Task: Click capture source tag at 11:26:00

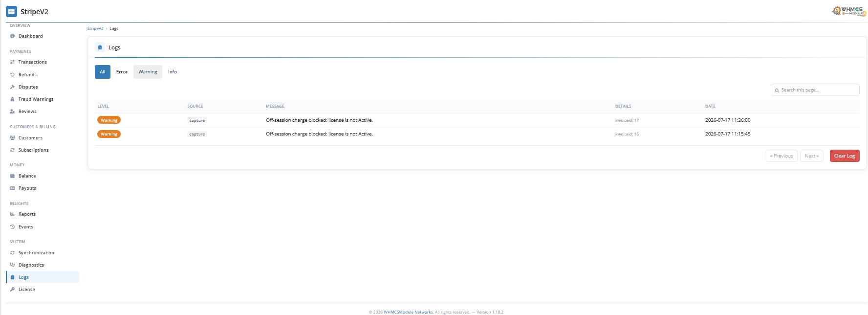Action: click(197, 120)
